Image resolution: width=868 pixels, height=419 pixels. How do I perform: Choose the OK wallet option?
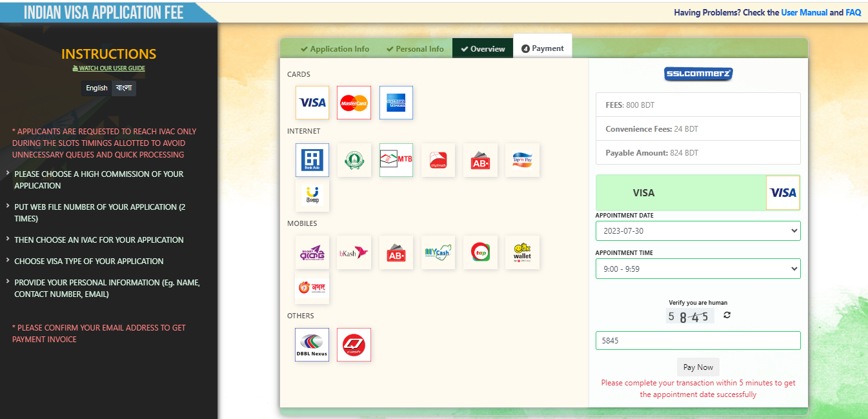[522, 252]
